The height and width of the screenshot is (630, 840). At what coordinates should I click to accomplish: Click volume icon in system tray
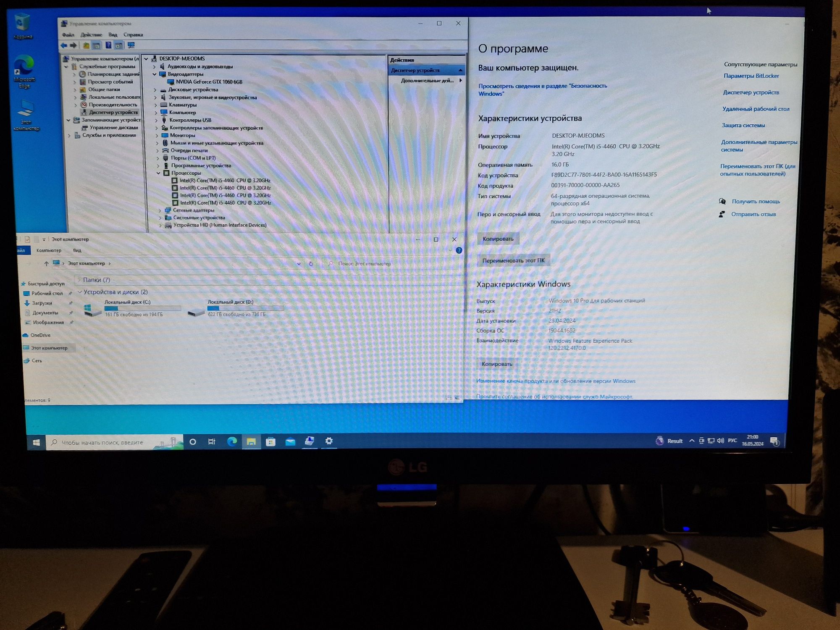(x=720, y=441)
